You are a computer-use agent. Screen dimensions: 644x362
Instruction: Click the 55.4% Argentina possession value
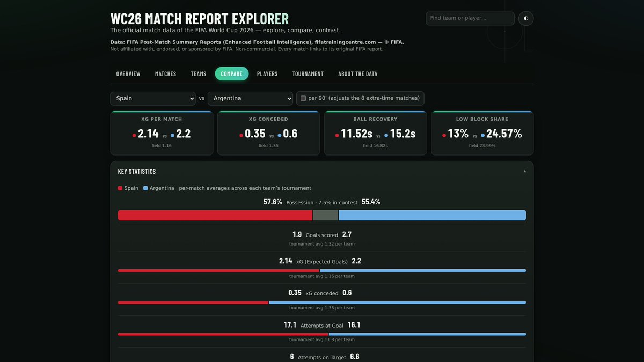click(x=371, y=202)
